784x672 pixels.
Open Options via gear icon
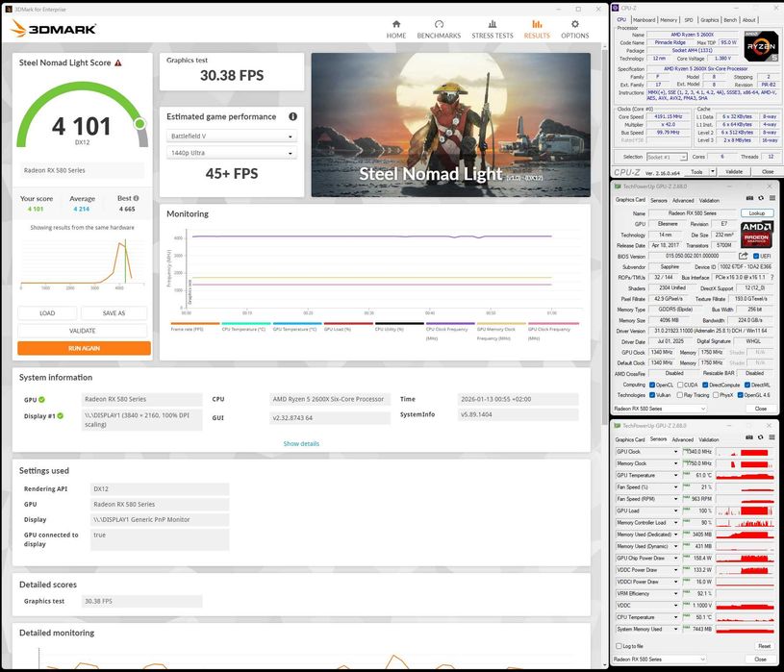point(575,24)
